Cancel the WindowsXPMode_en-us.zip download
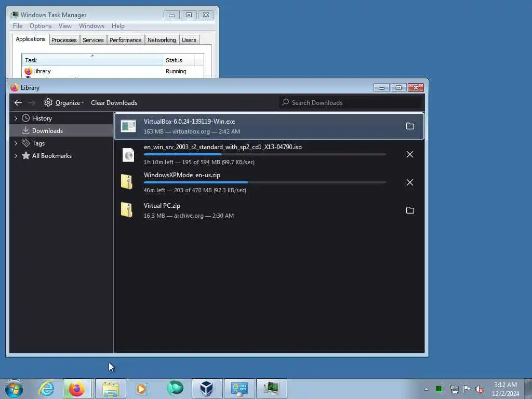The width and height of the screenshot is (532, 399). pyautogui.click(x=410, y=182)
